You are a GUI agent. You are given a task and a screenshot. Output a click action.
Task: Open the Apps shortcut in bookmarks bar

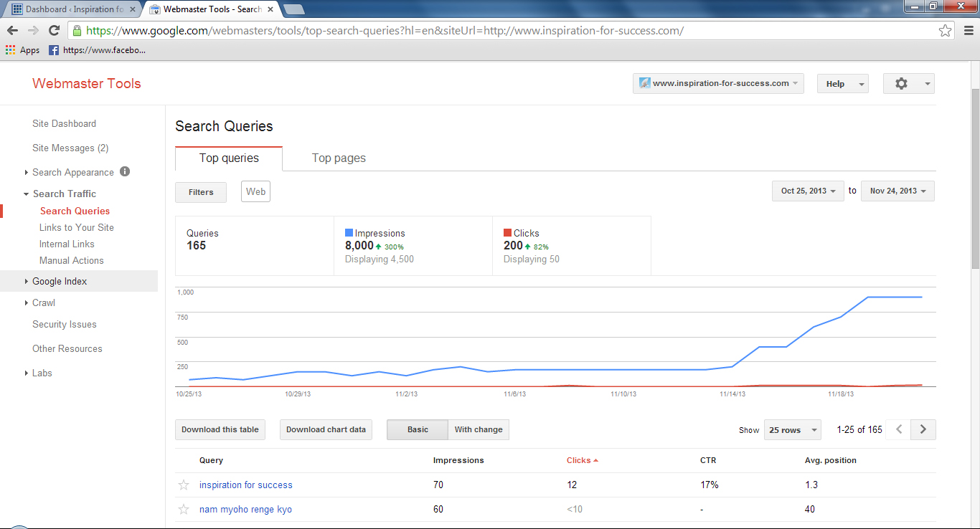point(22,50)
